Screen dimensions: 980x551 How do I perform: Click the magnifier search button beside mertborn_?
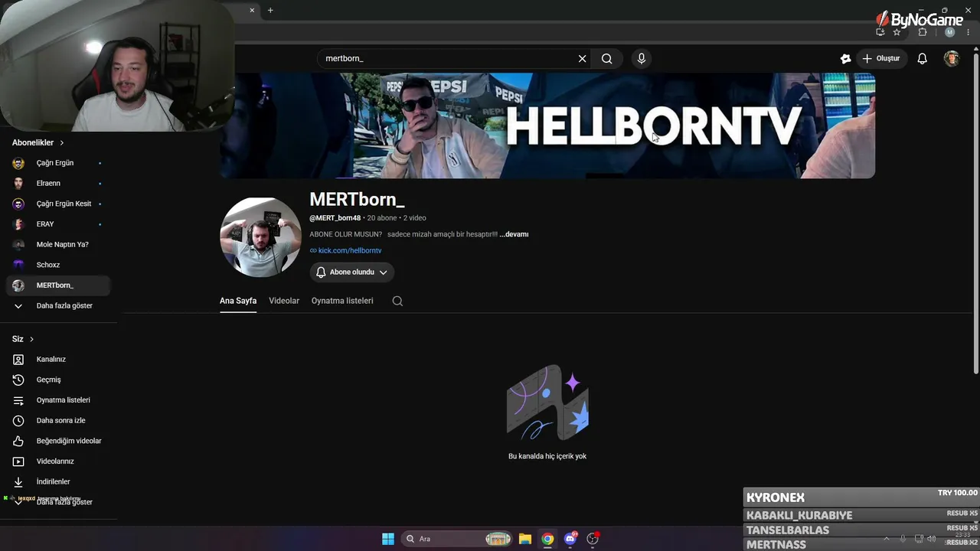point(607,59)
